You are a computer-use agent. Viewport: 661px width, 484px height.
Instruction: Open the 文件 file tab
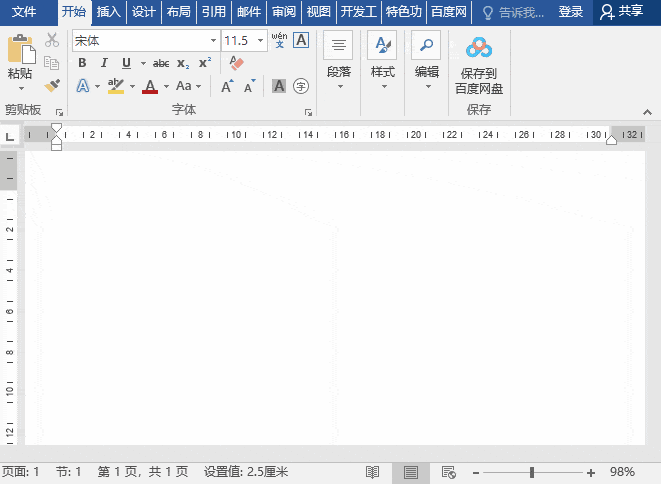tap(24, 12)
